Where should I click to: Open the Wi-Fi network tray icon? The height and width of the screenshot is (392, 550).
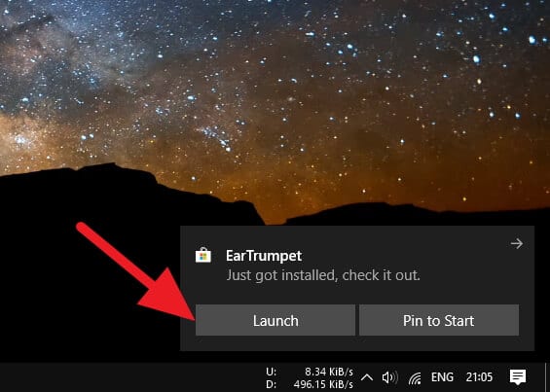point(415,378)
